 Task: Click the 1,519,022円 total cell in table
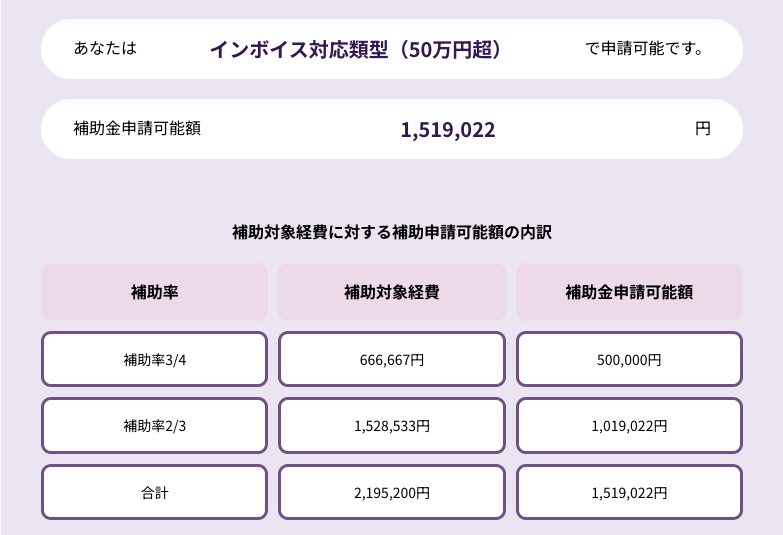point(629,492)
